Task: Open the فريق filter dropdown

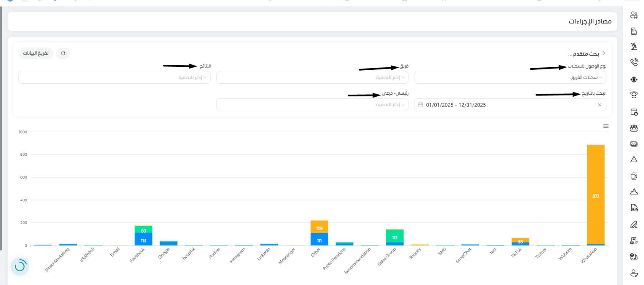Action: tap(312, 77)
